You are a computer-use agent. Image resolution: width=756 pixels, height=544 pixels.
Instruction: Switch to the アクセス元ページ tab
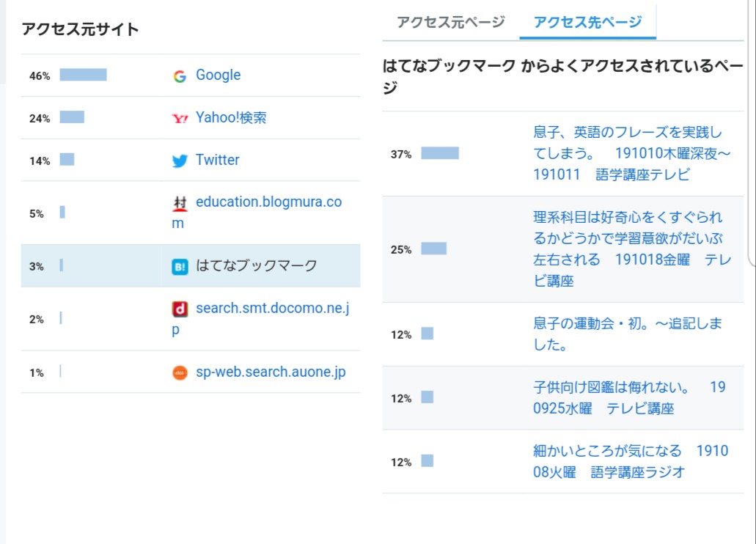click(450, 22)
